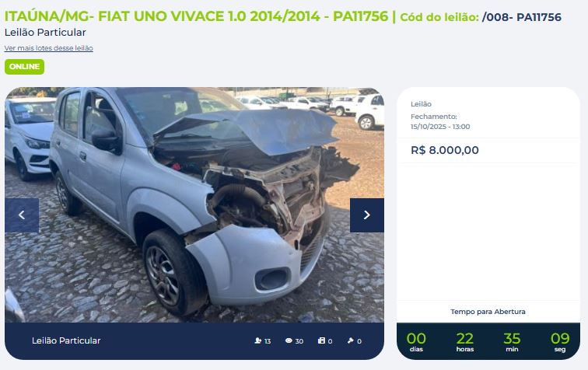Image resolution: width=588 pixels, height=370 pixels.
Task: Click the 'Leilão Particular' subtitle under title
Action: [x=45, y=33]
